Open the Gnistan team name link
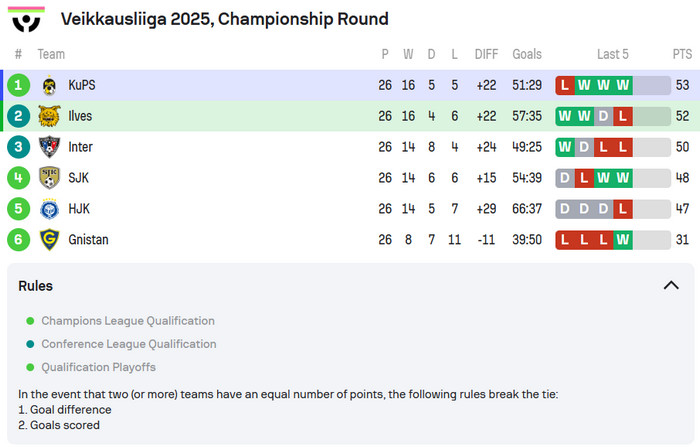The image size is (700, 447). [88, 240]
